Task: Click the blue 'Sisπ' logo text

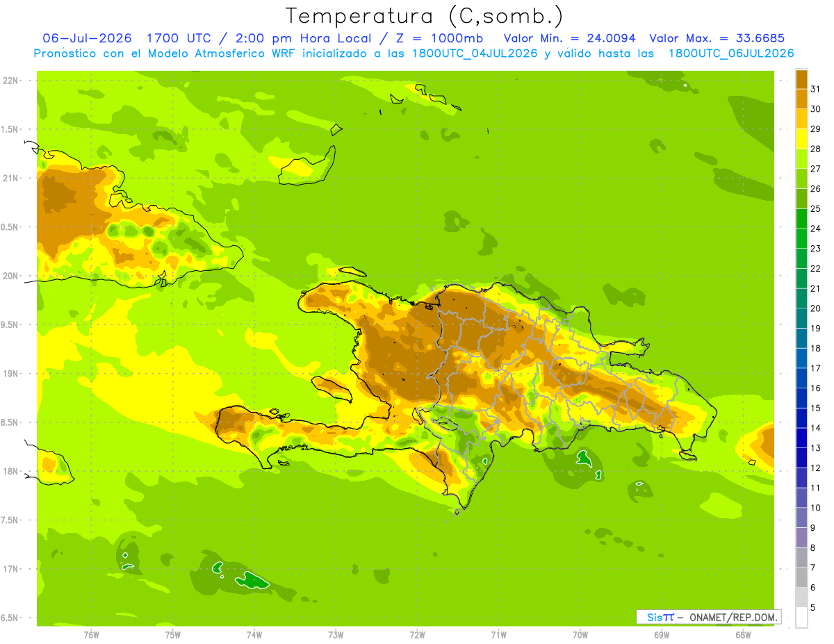Action: [660, 617]
